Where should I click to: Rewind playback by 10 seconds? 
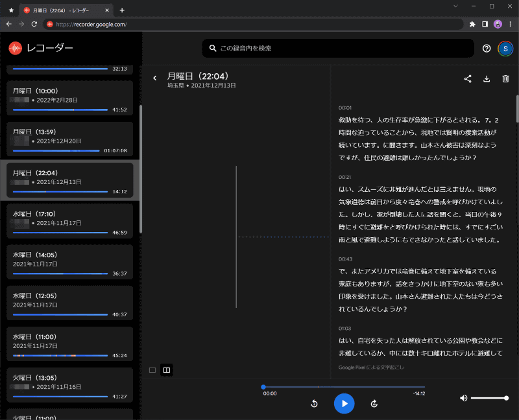pyautogui.click(x=315, y=403)
